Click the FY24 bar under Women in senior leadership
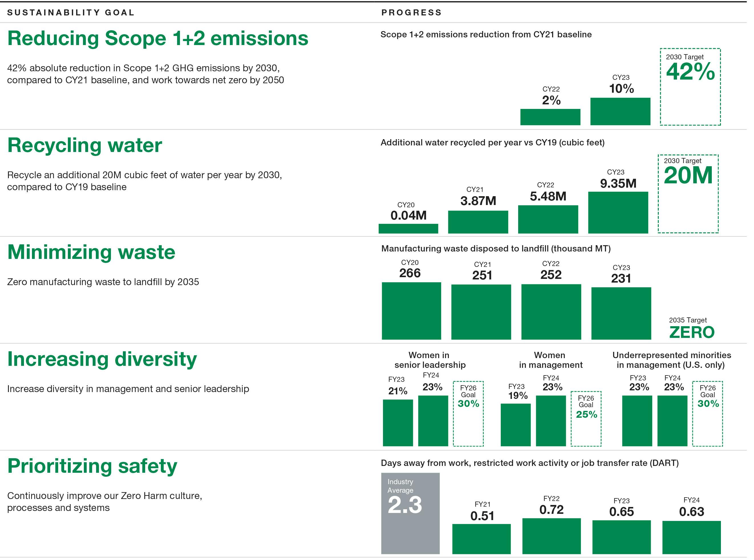 coord(433,421)
